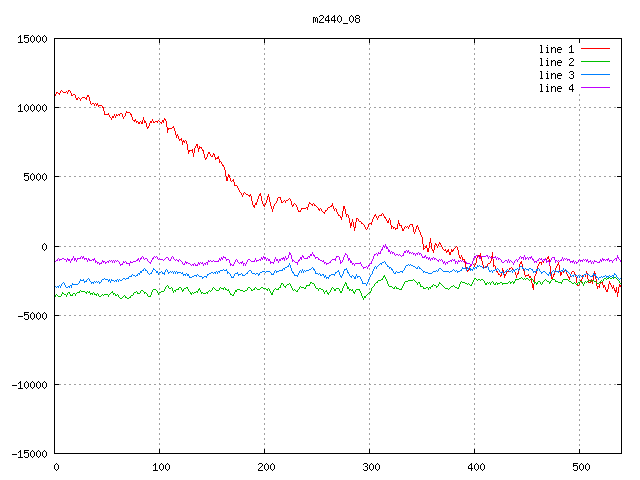
Task: Click the 300 x-axis tick label
Action: (x=369, y=467)
